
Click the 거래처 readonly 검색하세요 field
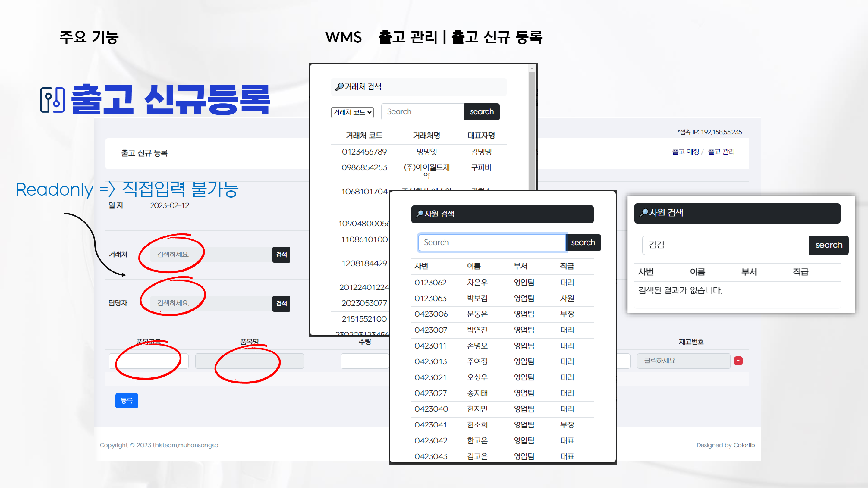[x=211, y=255]
